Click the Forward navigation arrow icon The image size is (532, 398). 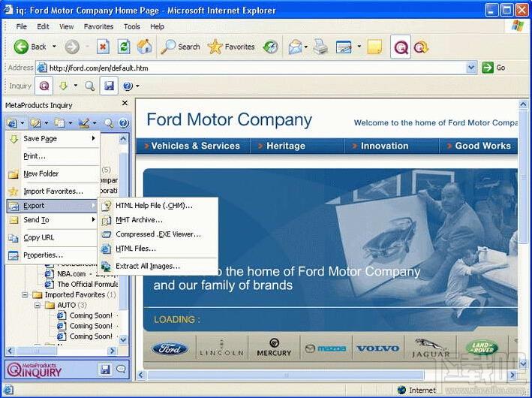(72, 47)
